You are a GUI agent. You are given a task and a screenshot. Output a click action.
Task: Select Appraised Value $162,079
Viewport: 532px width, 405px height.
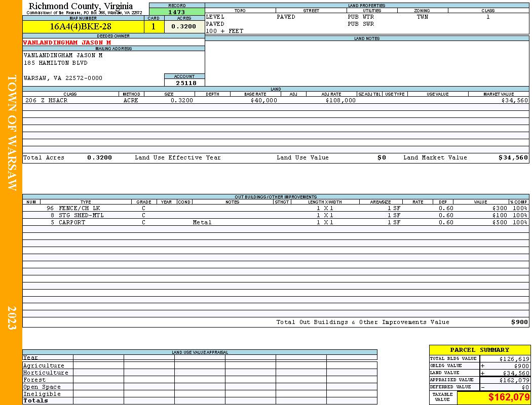(x=514, y=380)
